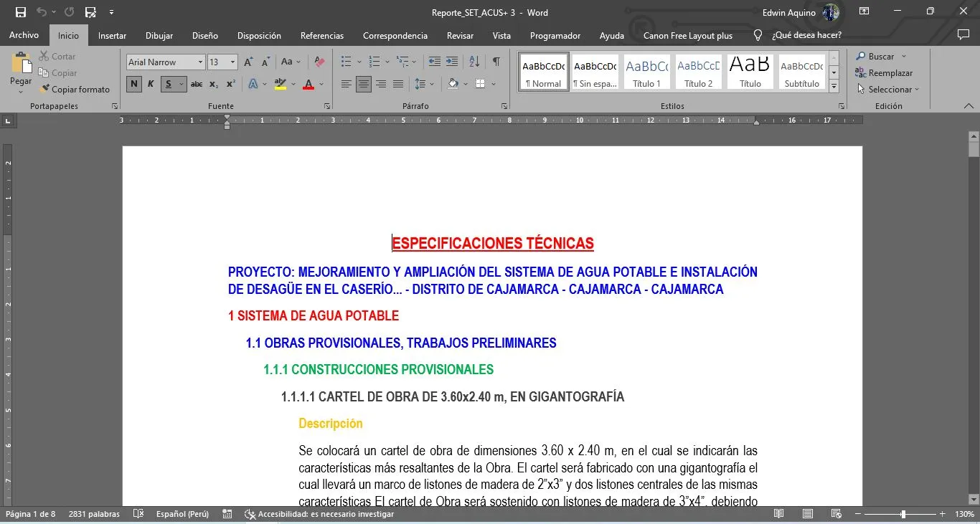The image size is (980, 524).
Task: Switch to Web Layout view icon
Action: click(836, 514)
